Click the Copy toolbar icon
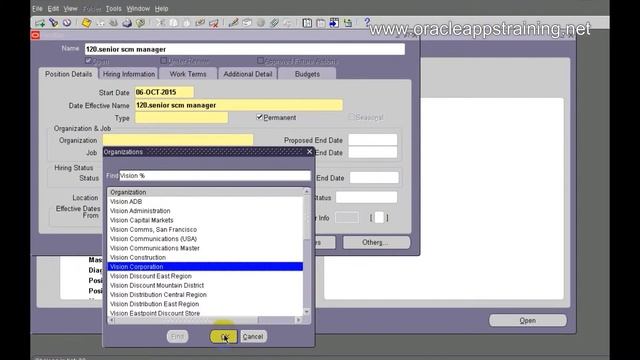This screenshot has width=640, height=360. click(173, 23)
